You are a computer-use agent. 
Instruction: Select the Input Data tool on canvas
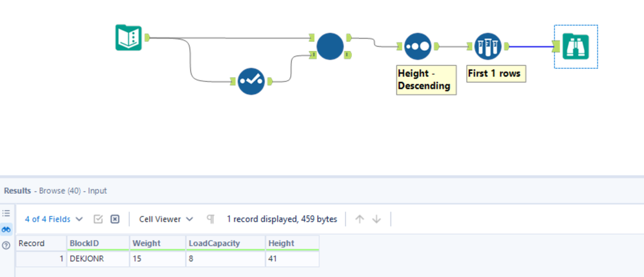click(128, 38)
